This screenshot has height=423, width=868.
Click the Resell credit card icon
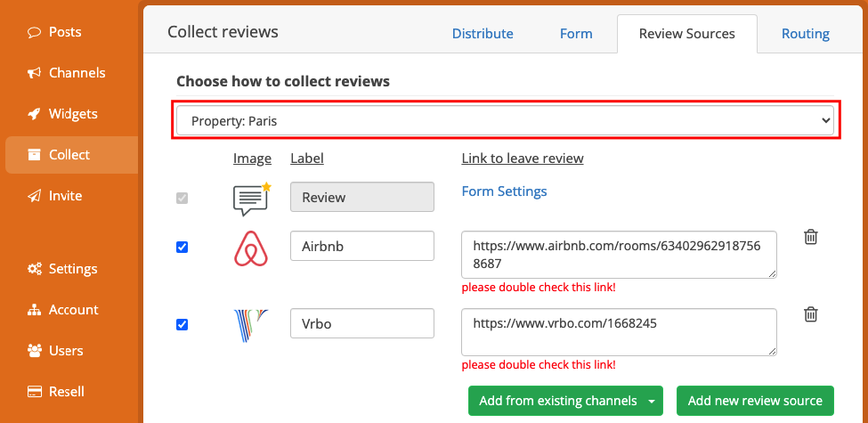pos(35,392)
